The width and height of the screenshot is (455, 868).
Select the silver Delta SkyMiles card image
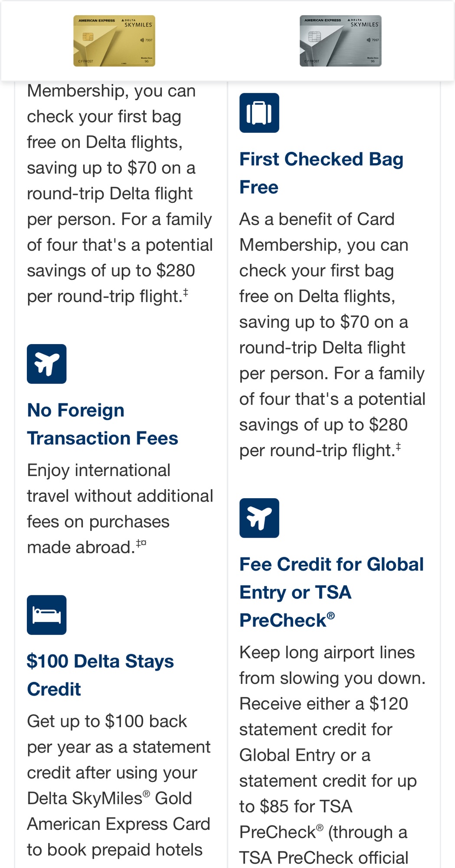(x=340, y=41)
